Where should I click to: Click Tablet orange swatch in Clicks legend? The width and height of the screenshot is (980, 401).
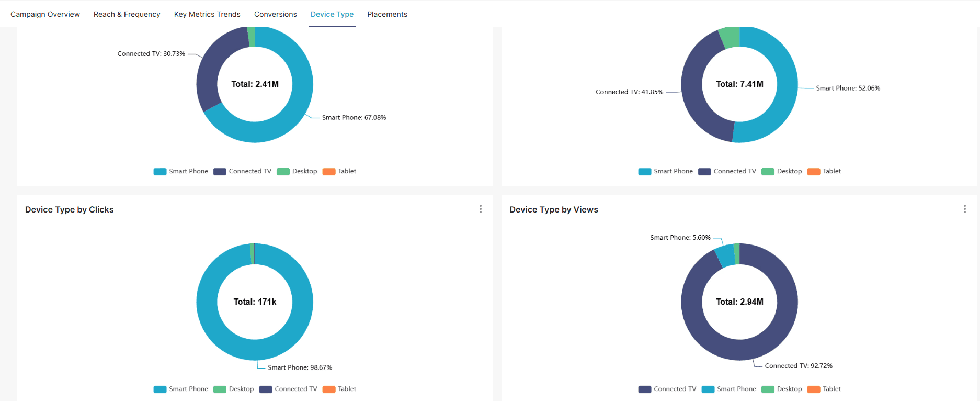[329, 389]
